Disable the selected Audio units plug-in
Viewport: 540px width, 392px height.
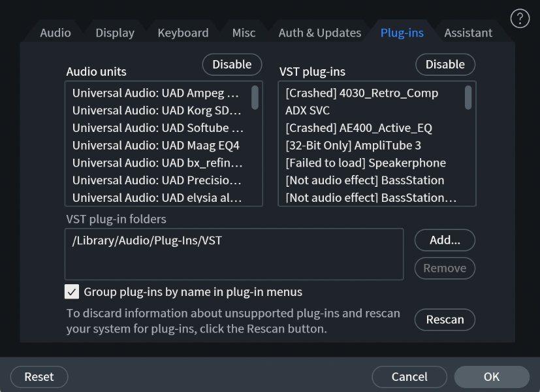point(232,64)
